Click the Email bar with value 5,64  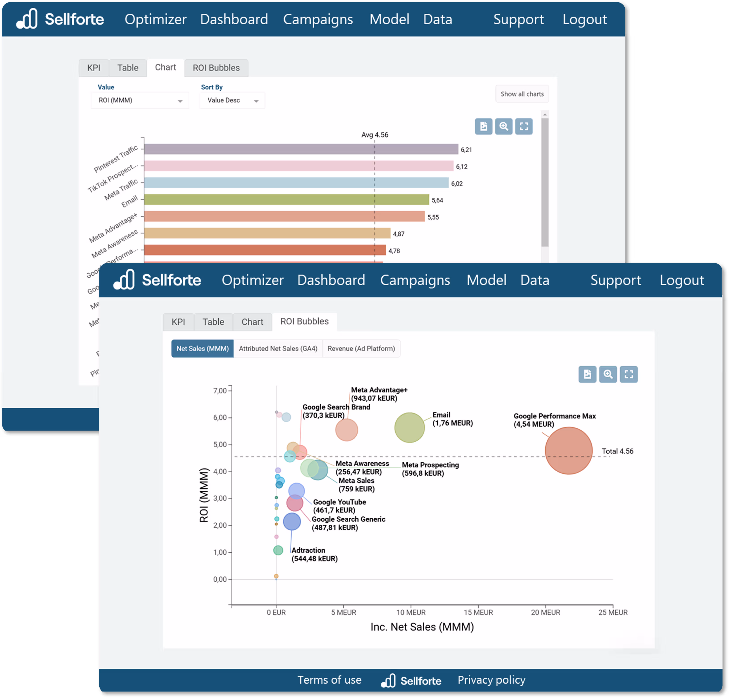[286, 199]
